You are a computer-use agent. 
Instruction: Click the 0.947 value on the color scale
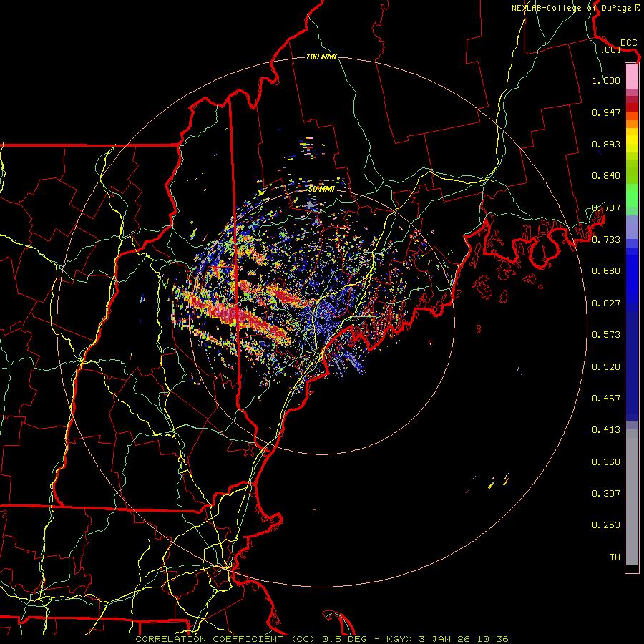click(606, 112)
